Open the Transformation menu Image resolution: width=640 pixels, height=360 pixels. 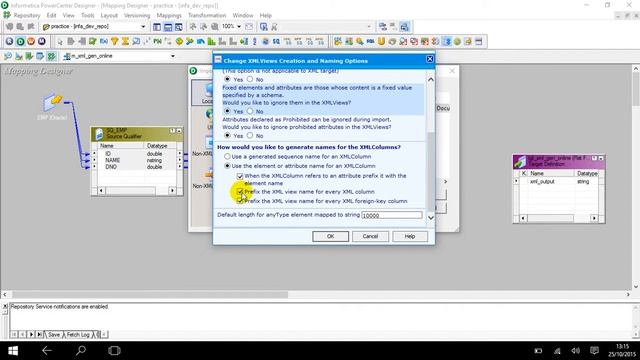[x=207, y=15]
